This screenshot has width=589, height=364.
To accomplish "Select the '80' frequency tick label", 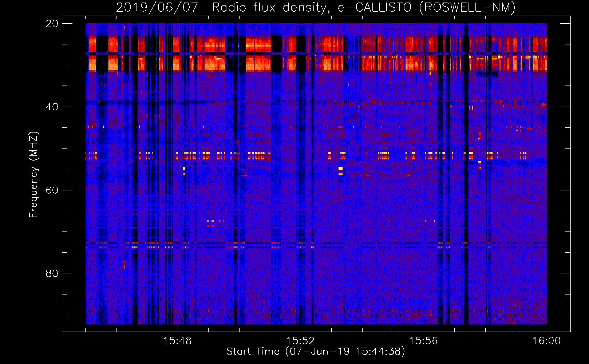I will click(52, 273).
